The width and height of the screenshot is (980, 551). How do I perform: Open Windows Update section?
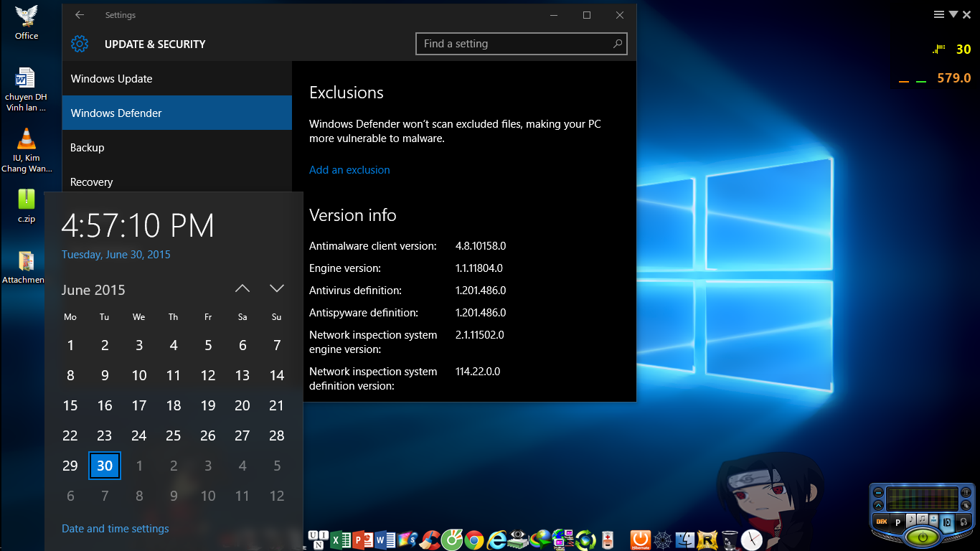pos(177,79)
